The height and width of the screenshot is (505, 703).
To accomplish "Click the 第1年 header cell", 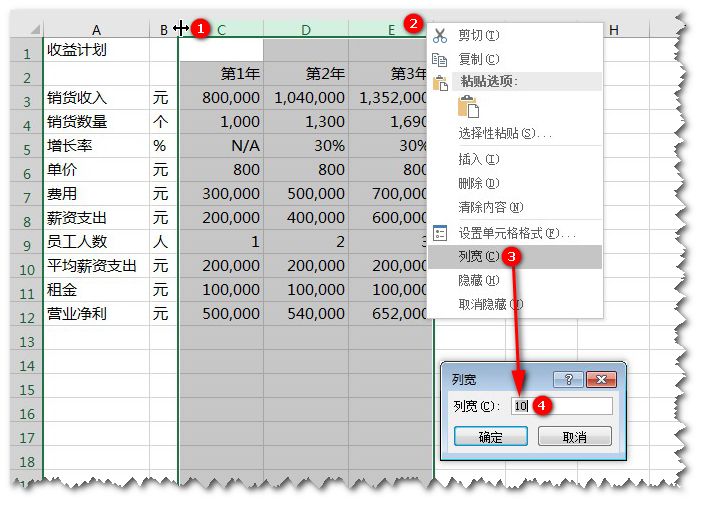I will point(221,74).
